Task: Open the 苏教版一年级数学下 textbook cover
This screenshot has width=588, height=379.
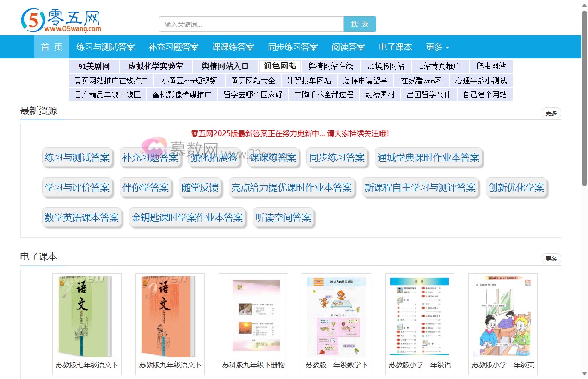Action: (x=336, y=315)
